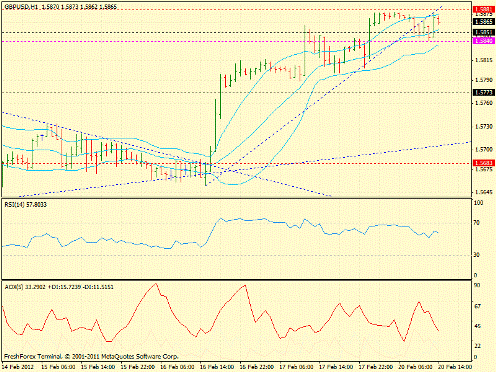Viewport: 496px width, 372px height.
Task: Click the 15 Feb 14:00 time label
Action: 99,367
